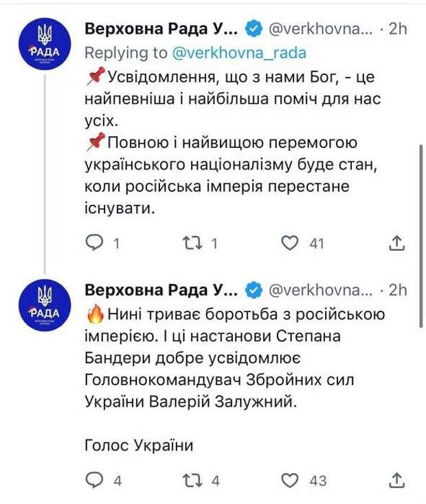Open the 2h timestamp of first tweet
The width and height of the screenshot is (426, 504).
point(398,30)
